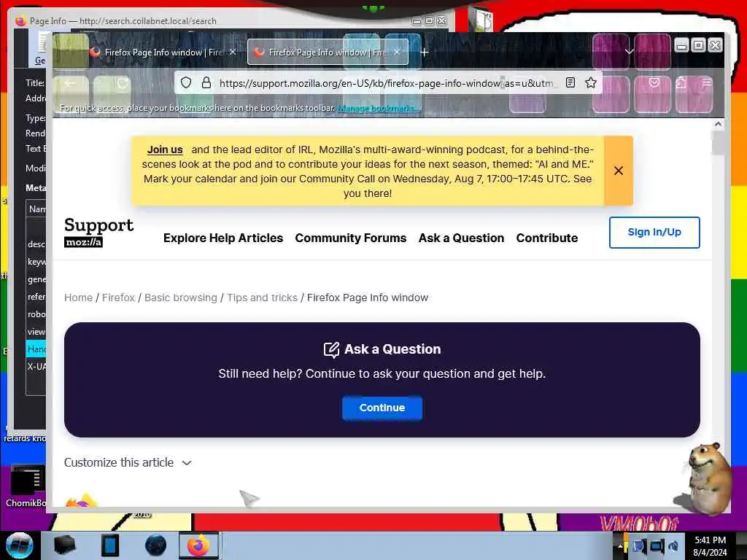Open the Windows Start orb
747x560 pixels.
pos(19,545)
